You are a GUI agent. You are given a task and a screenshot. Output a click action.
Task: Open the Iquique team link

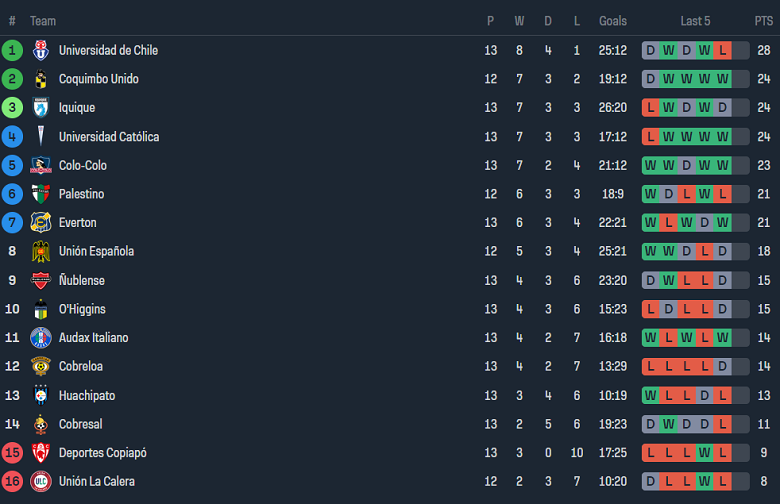77,108
